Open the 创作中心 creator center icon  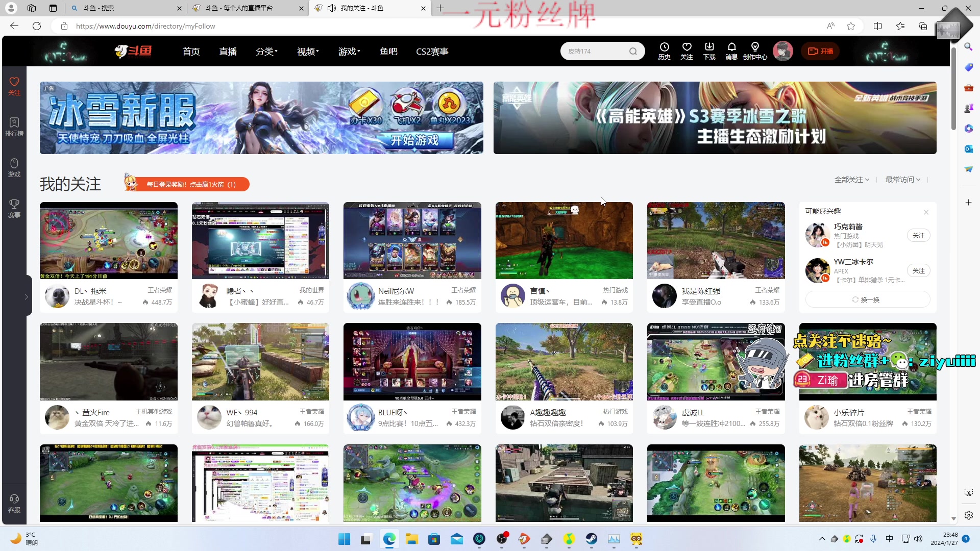pos(755,51)
